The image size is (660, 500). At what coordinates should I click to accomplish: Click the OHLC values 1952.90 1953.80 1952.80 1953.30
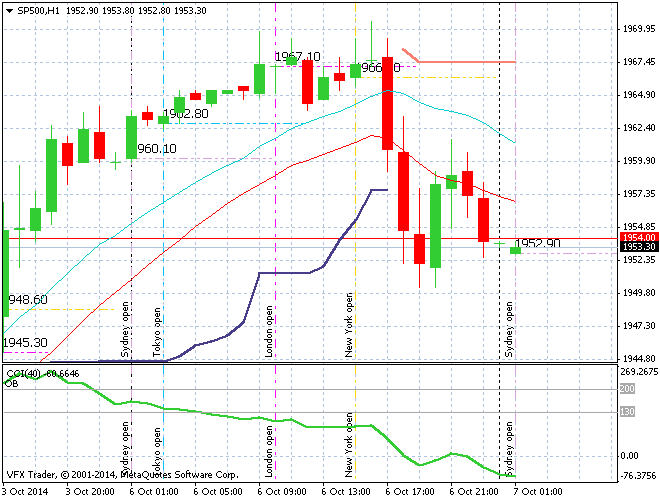click(x=136, y=11)
